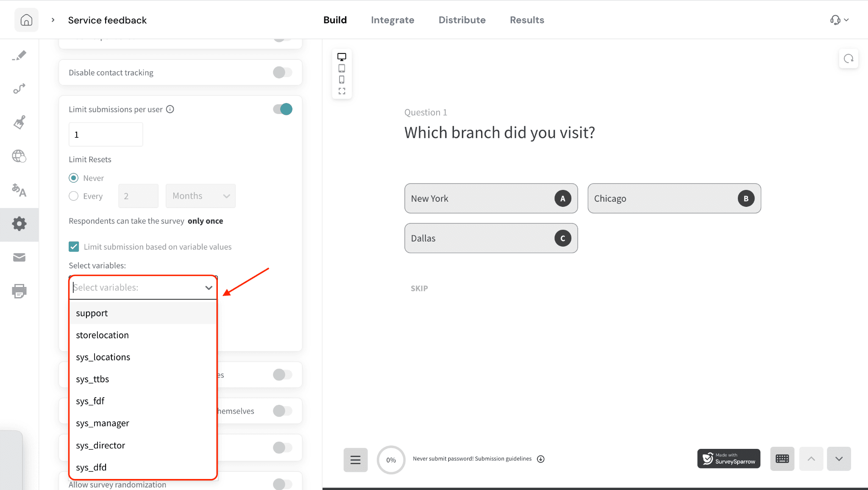Open keyboard shortcuts icon in preview
The width and height of the screenshot is (868, 490).
[x=782, y=459]
